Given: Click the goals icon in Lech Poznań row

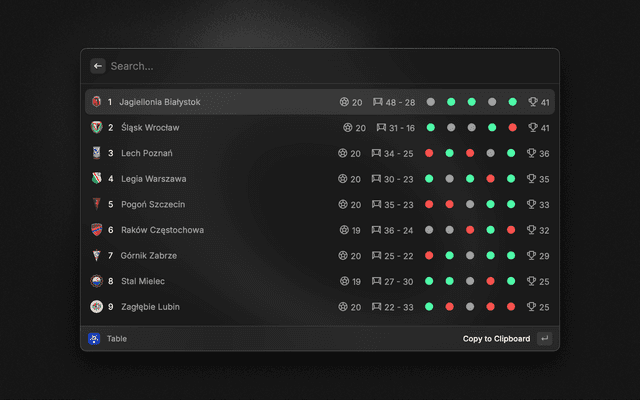Looking at the screenshot, I should 378,153.
